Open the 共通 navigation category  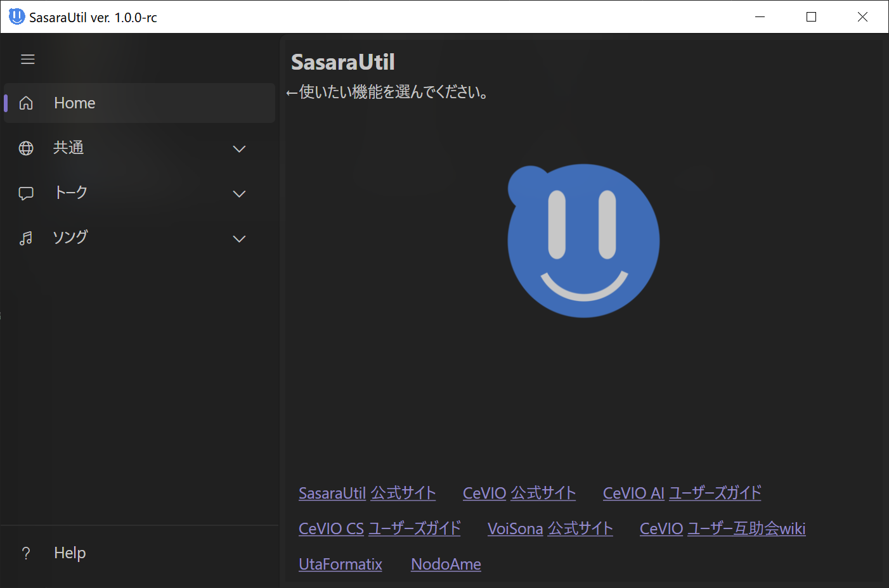140,148
